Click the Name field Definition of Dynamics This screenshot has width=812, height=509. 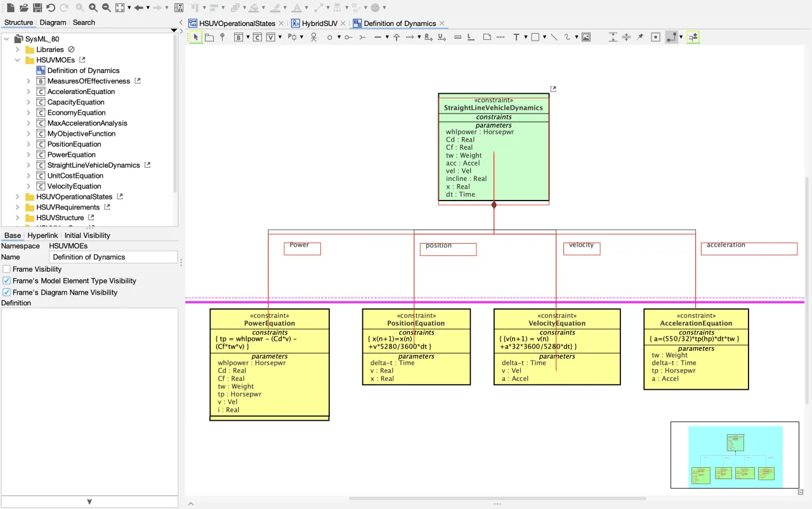tap(113, 257)
